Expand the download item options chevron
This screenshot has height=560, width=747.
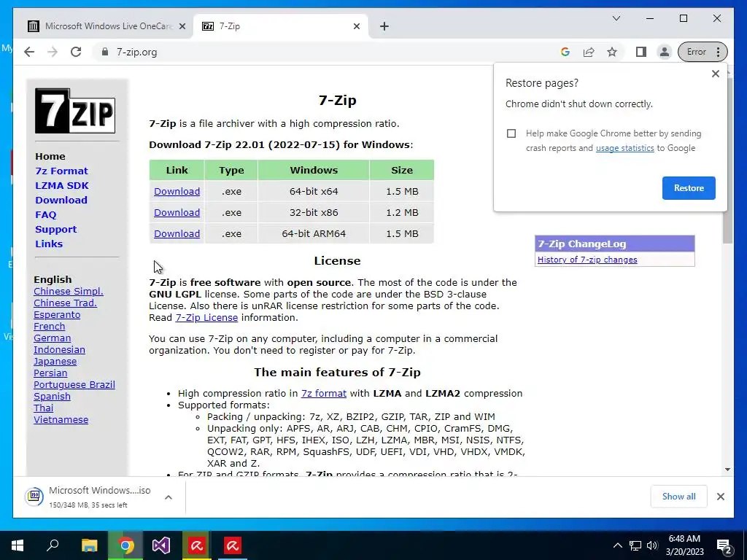(x=169, y=497)
